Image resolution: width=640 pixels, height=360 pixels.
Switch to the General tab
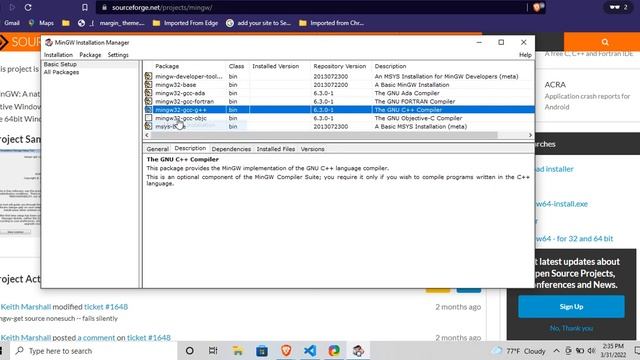click(158, 149)
